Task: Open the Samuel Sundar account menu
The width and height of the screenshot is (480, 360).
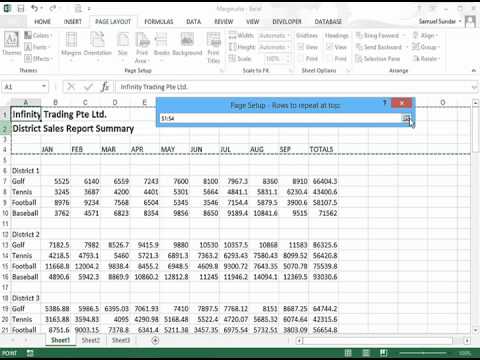Action: pos(440,21)
